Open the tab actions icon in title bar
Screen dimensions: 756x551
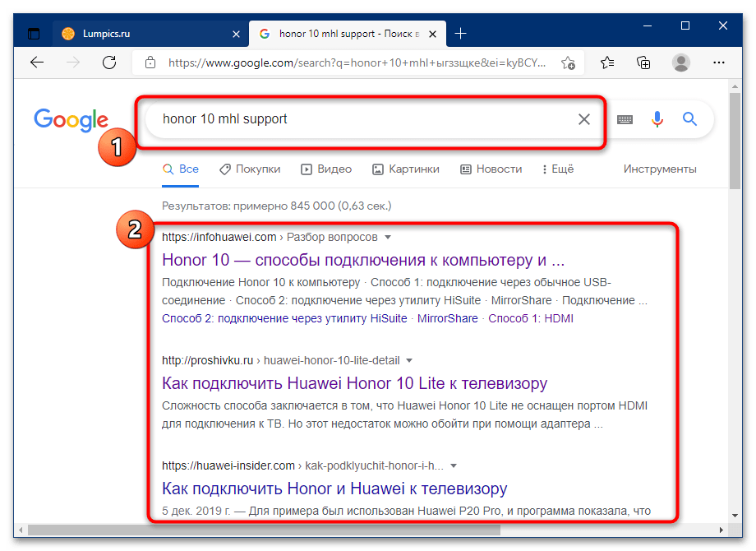click(x=34, y=34)
